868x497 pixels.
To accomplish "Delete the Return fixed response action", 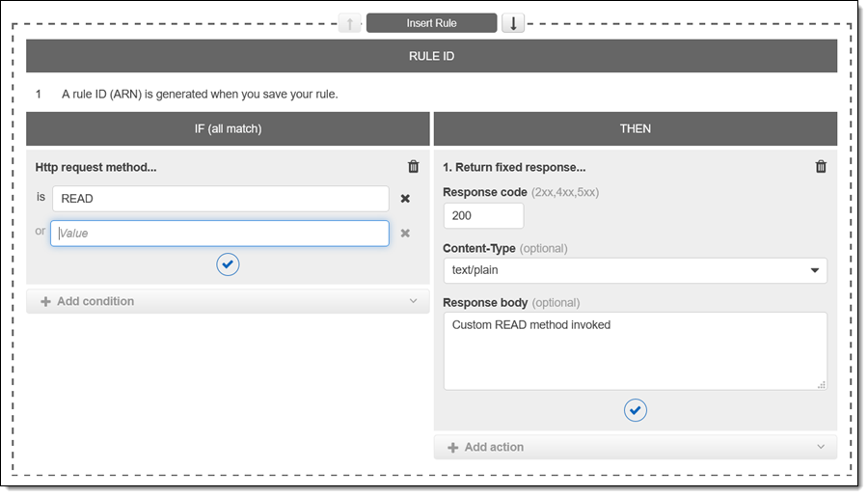I will (x=821, y=167).
